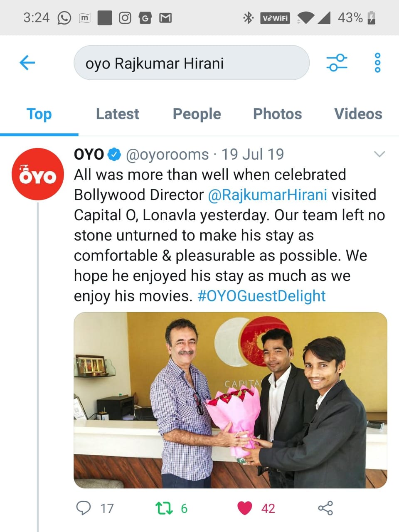Viewport: 399px width, 532px height.
Task: Tap the back arrow icon
Action: [27, 63]
